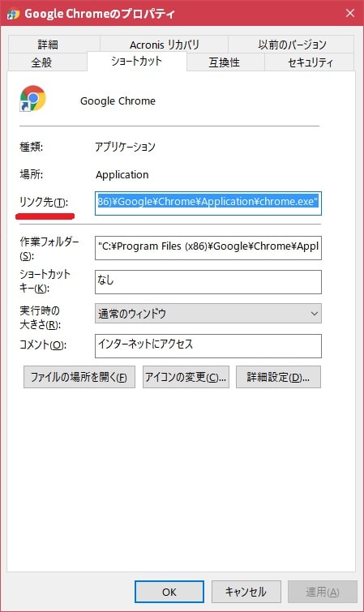Click the ショートカットキー field showing なし
364x612 pixels.
pos(208,282)
